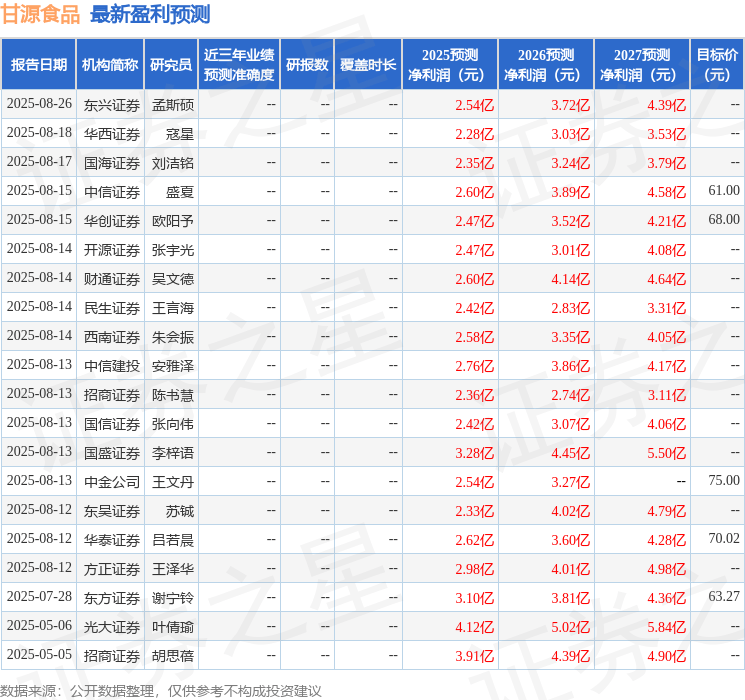Click 财通证券 institution cell
745x700 pixels.
click(112, 279)
